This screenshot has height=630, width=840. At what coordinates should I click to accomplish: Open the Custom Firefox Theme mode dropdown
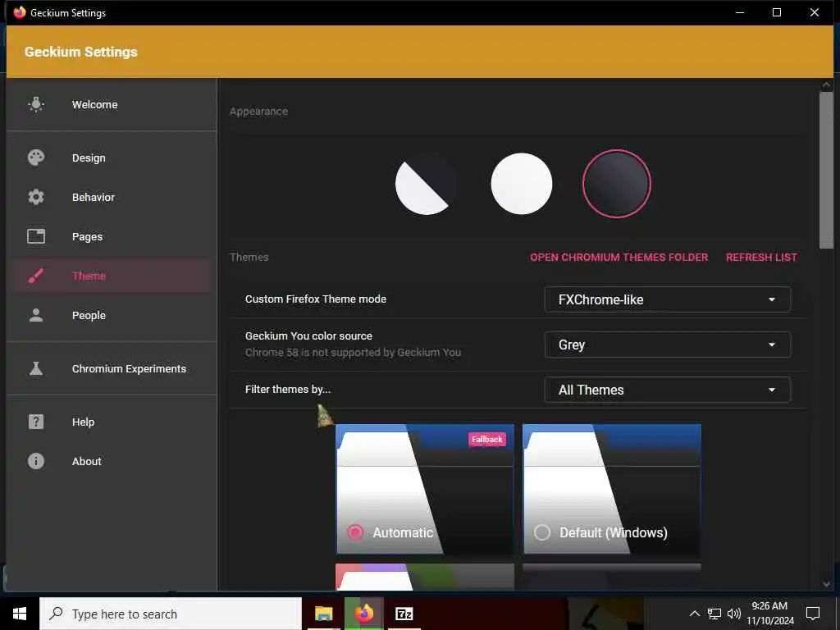tap(668, 299)
